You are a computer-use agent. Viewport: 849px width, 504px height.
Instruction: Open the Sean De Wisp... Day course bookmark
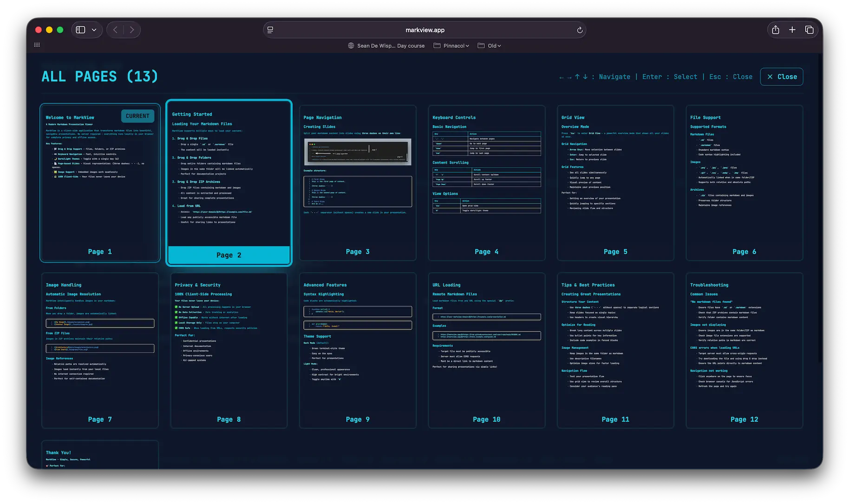pos(386,46)
